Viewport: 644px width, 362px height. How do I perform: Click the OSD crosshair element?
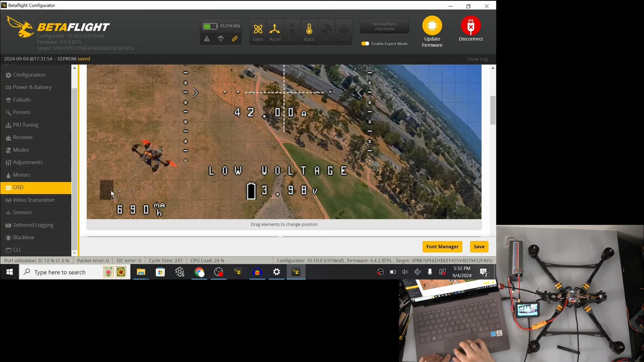tap(284, 92)
